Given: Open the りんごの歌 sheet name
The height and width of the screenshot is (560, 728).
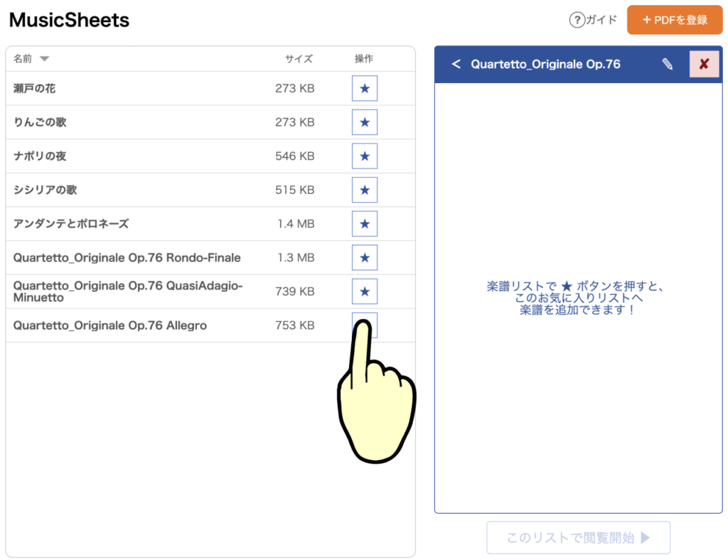Looking at the screenshot, I should click(40, 122).
